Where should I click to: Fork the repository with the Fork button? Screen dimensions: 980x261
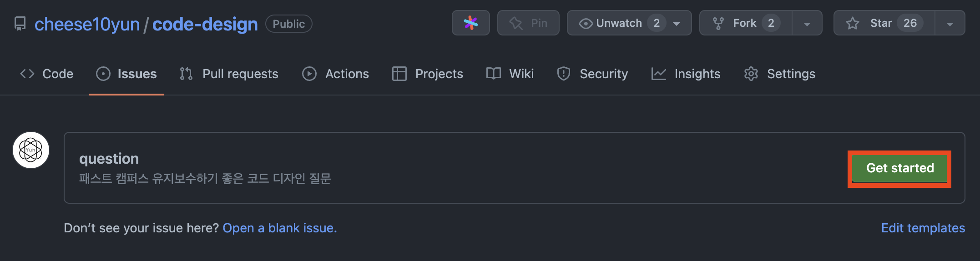(x=745, y=23)
